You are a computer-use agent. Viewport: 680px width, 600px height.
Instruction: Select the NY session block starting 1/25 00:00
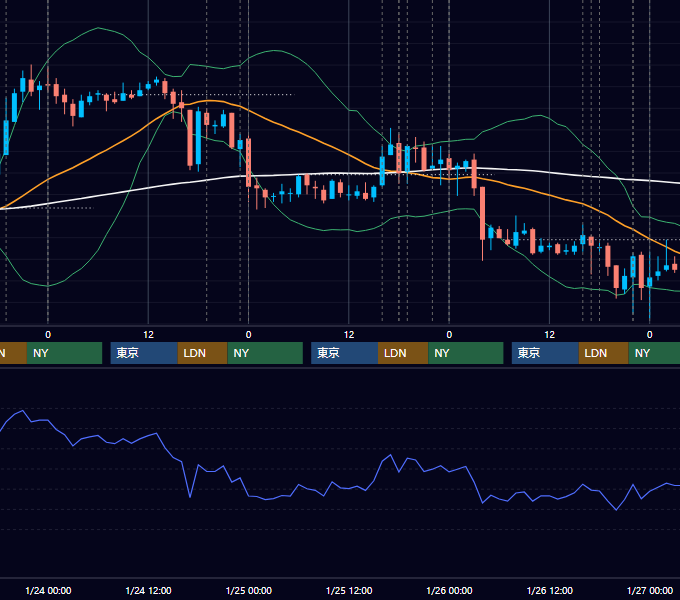click(x=265, y=353)
